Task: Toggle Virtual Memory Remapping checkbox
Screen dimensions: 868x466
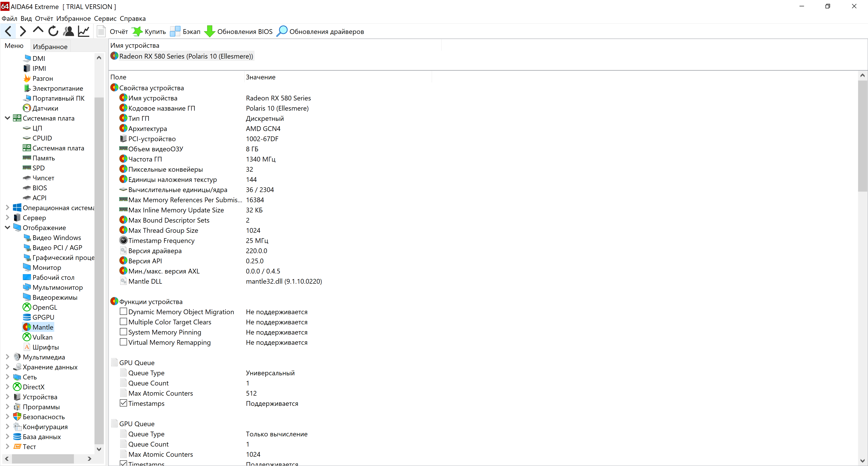Action: tap(123, 342)
